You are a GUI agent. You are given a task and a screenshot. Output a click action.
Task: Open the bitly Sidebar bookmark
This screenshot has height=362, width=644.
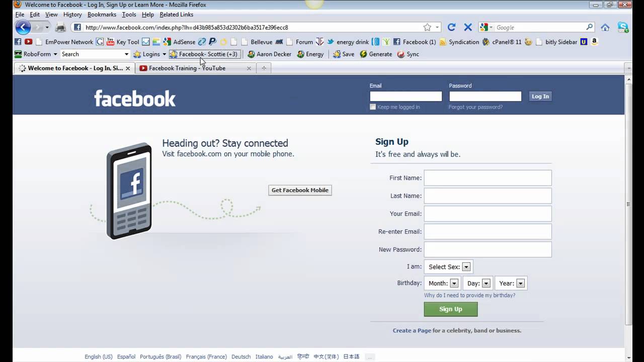(557, 42)
